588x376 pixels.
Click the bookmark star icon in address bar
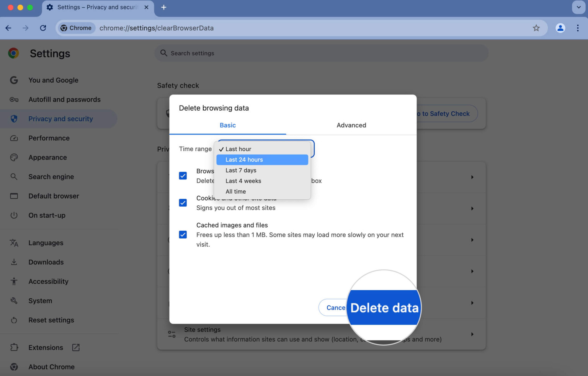pyautogui.click(x=536, y=28)
